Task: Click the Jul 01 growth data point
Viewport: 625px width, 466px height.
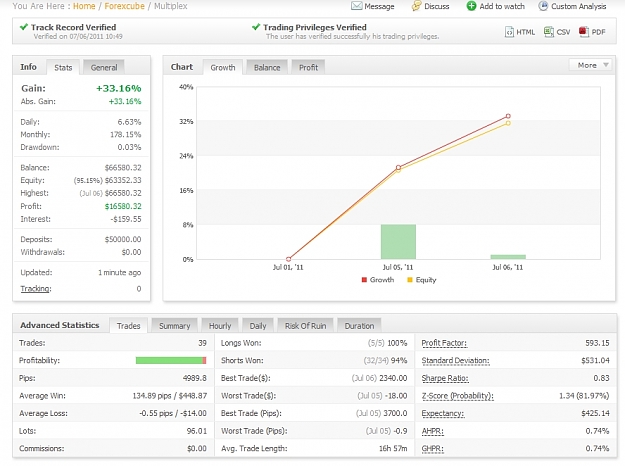Action: [x=289, y=259]
